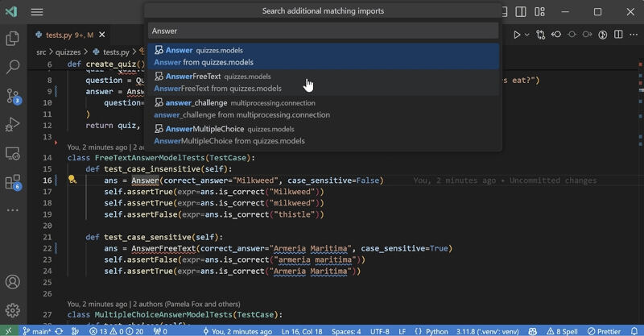Change end of line sequence LF
The image size is (644, 336).
coord(402,331)
